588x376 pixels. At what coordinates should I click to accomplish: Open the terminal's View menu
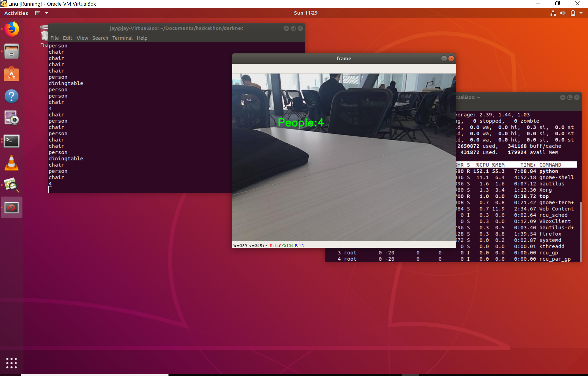(x=82, y=38)
